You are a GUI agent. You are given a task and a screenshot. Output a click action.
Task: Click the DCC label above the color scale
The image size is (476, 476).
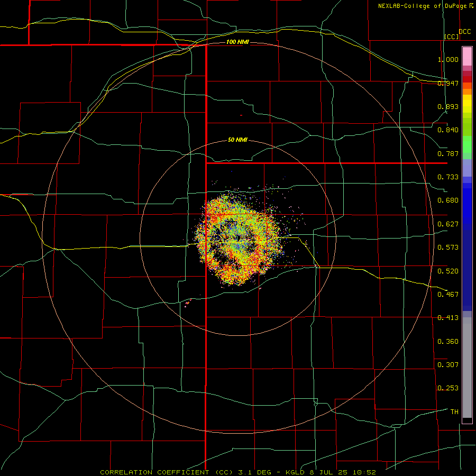465,32
